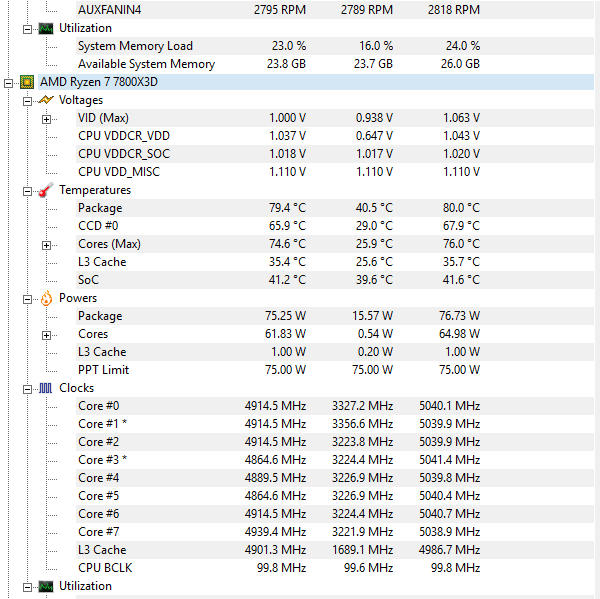Image resolution: width=600 pixels, height=599 pixels.
Task: Select the PPT Limit row
Action: 335,370
